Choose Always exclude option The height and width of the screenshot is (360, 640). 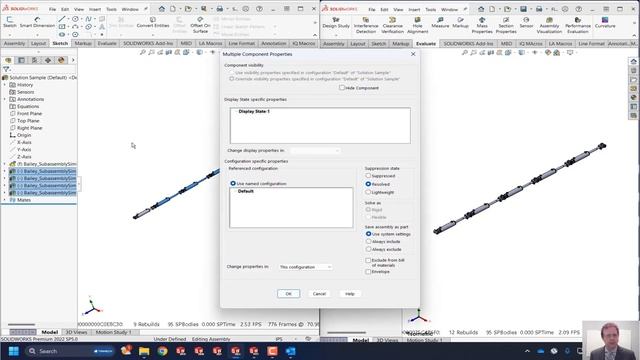(368, 249)
